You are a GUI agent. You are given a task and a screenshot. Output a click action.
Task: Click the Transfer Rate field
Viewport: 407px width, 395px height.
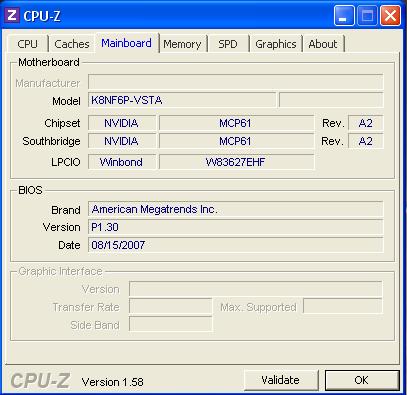(x=170, y=307)
